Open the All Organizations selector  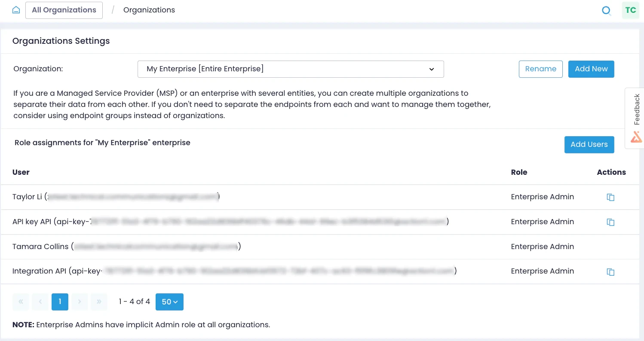pos(64,10)
